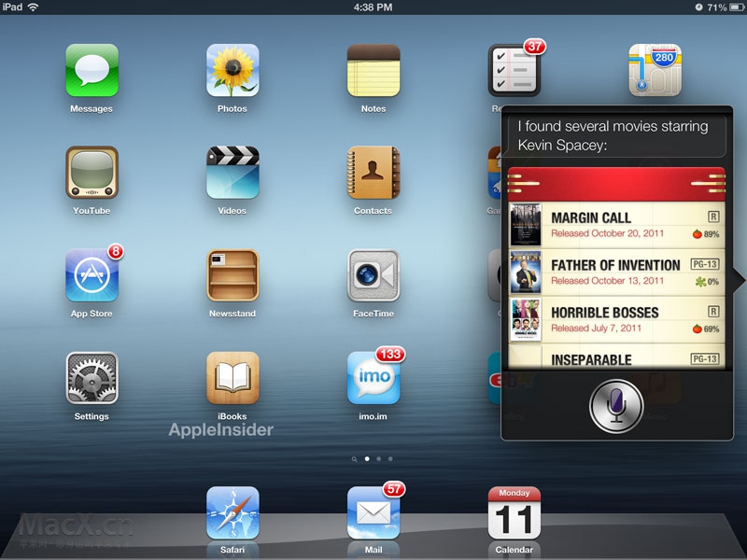Tap the Horrible Bosses poster thumbnail
The width and height of the screenshot is (747, 560).
click(x=526, y=319)
